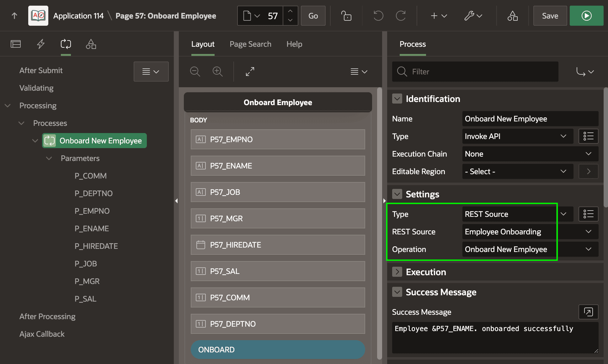Open Settings Type quick pick list
608x364 pixels.
coord(588,214)
